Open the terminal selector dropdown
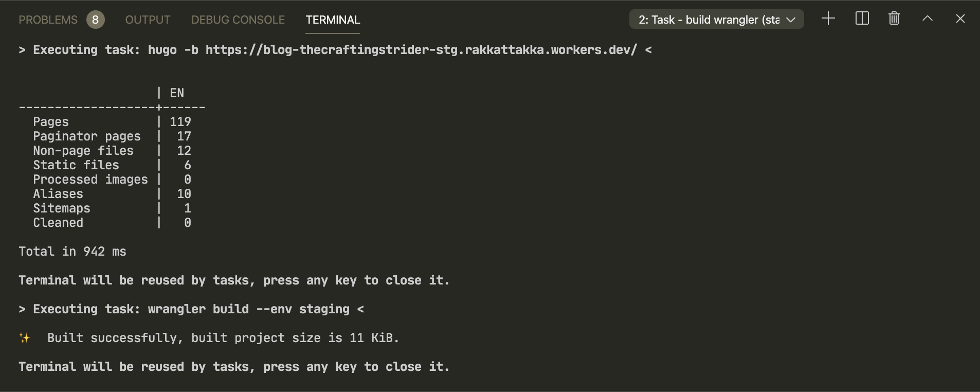980x392 pixels. [716, 20]
